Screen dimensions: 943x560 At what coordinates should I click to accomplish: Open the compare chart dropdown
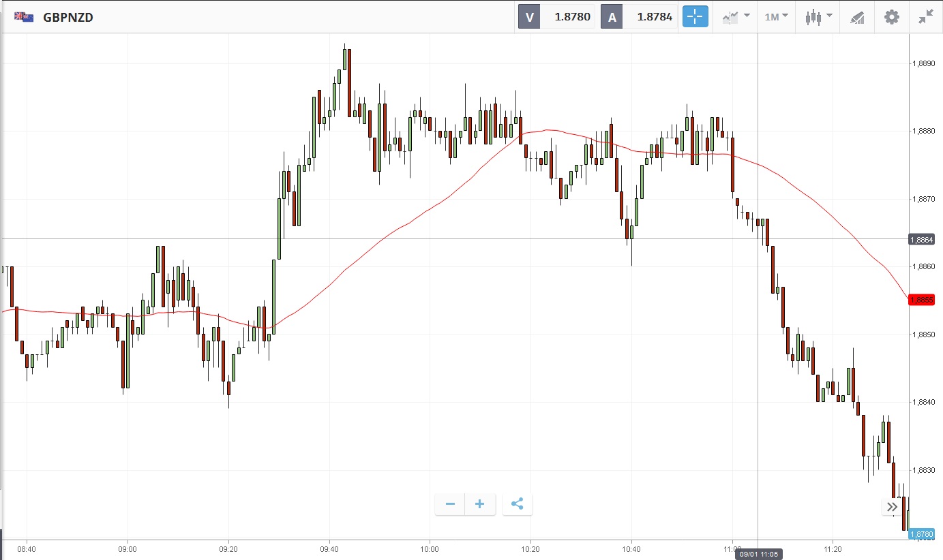coord(736,17)
